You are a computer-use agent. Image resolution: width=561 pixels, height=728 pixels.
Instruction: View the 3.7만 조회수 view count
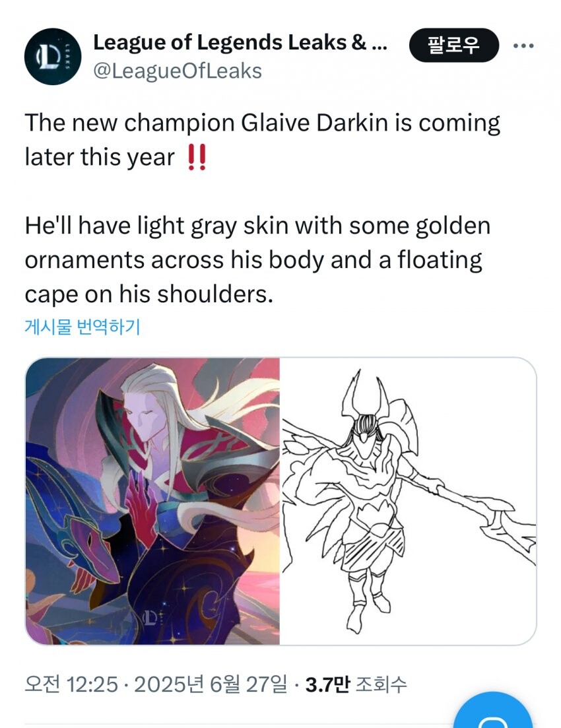tap(356, 684)
